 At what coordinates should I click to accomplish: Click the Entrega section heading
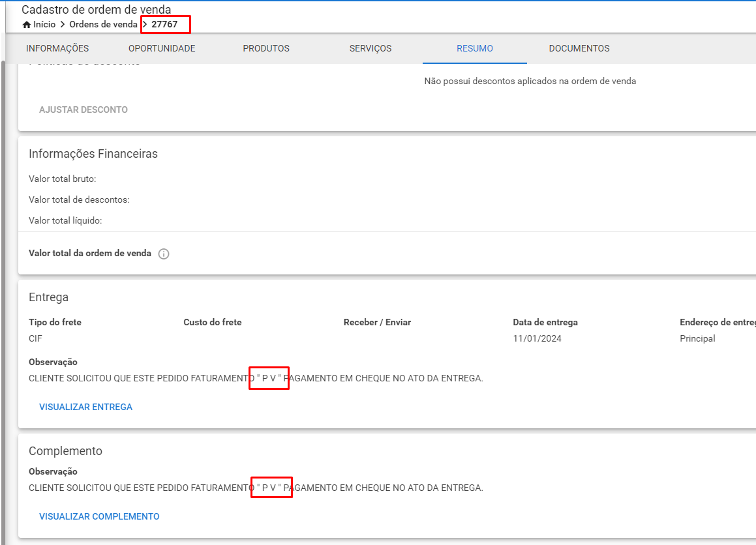(49, 297)
